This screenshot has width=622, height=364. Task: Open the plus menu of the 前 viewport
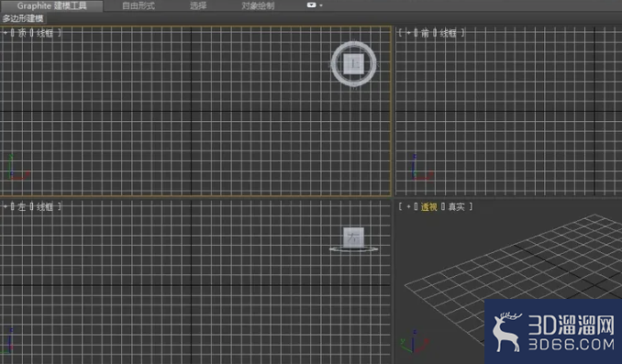pyautogui.click(x=408, y=33)
